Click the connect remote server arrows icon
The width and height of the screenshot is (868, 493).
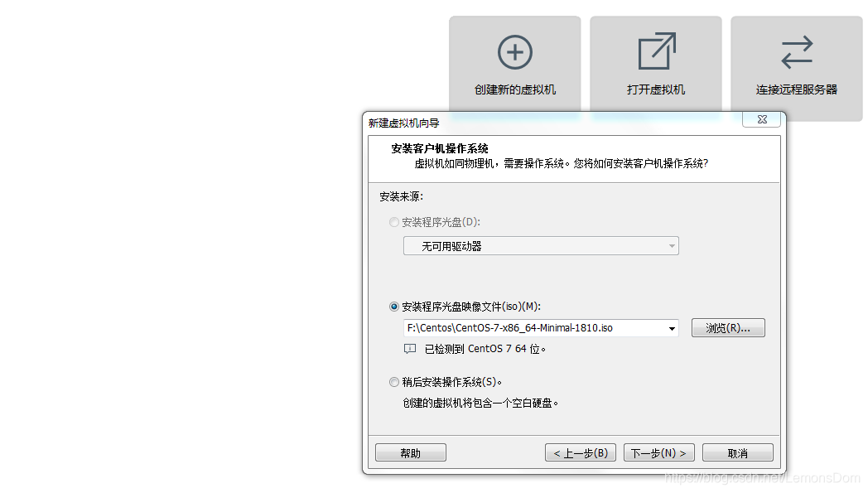[797, 52]
